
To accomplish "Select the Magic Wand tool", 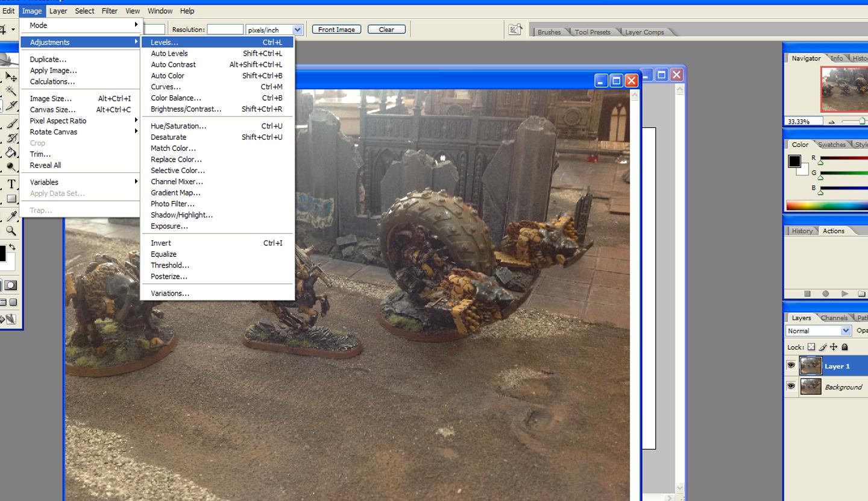I will tap(11, 91).
